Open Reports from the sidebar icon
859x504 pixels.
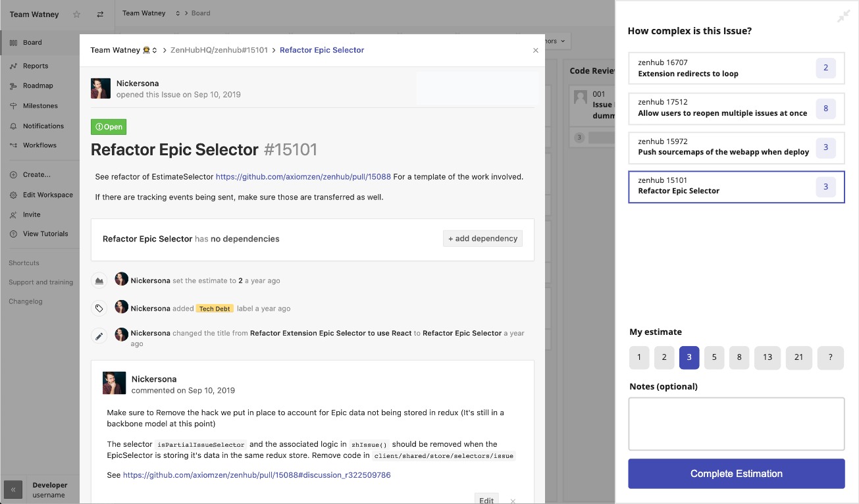14,66
